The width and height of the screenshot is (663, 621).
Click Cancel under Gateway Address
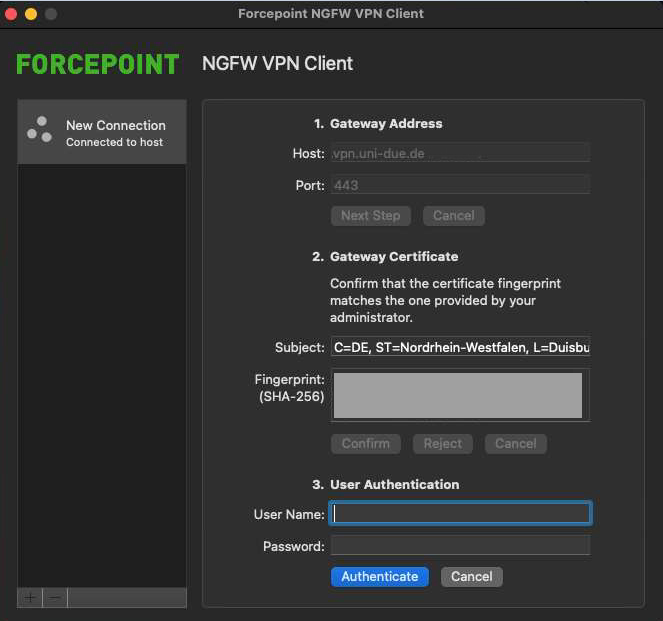coord(454,216)
